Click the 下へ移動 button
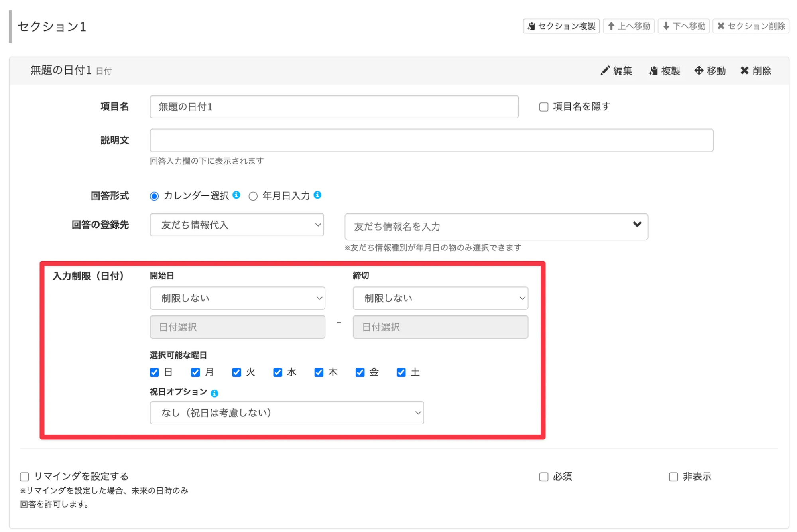This screenshot has width=797, height=532. click(683, 26)
